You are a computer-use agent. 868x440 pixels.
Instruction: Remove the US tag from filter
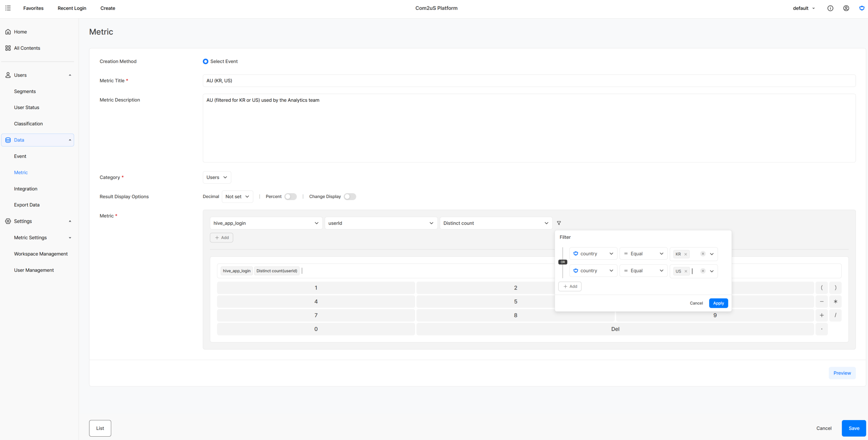[686, 271]
